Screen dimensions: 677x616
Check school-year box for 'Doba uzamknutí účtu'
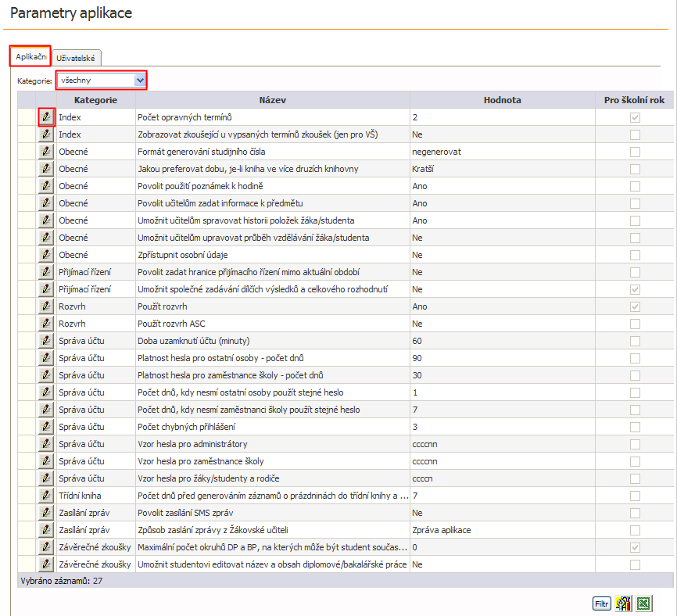pyautogui.click(x=635, y=341)
